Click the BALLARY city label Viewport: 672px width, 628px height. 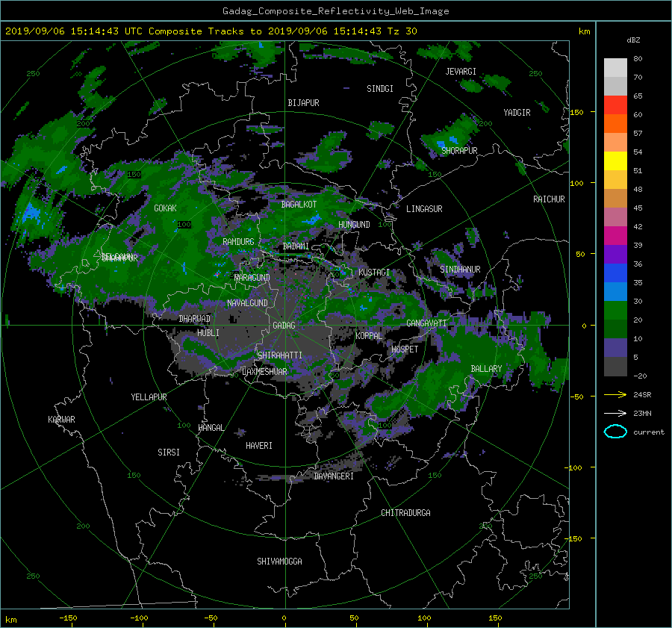(x=486, y=369)
